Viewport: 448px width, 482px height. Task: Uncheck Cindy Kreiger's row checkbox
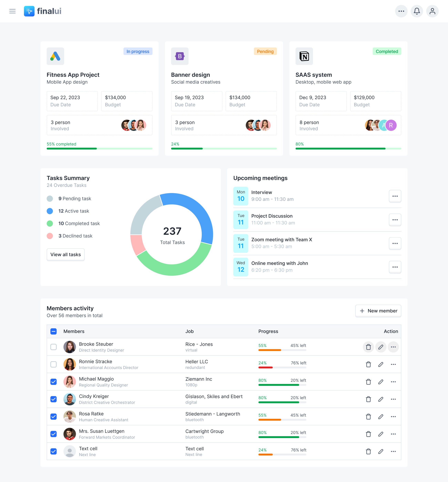(53, 399)
